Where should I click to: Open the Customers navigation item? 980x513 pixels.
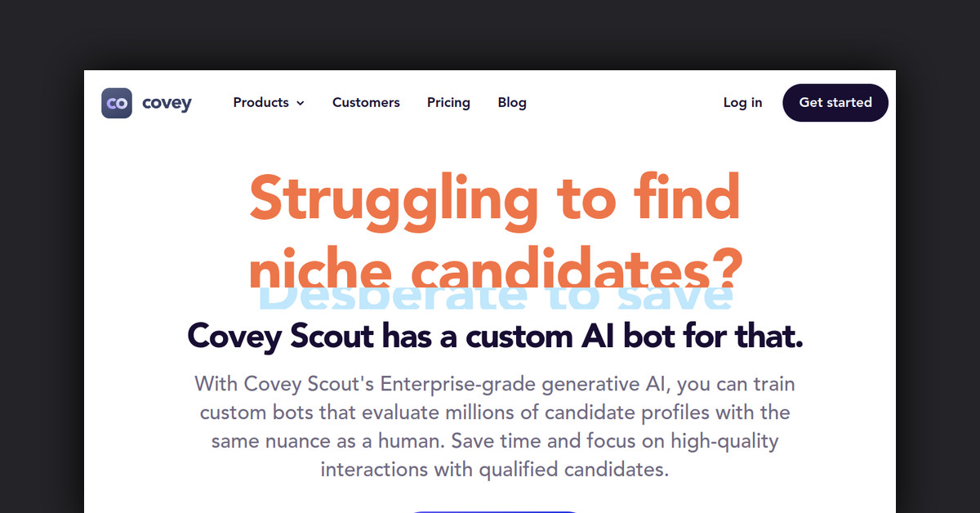(x=366, y=102)
